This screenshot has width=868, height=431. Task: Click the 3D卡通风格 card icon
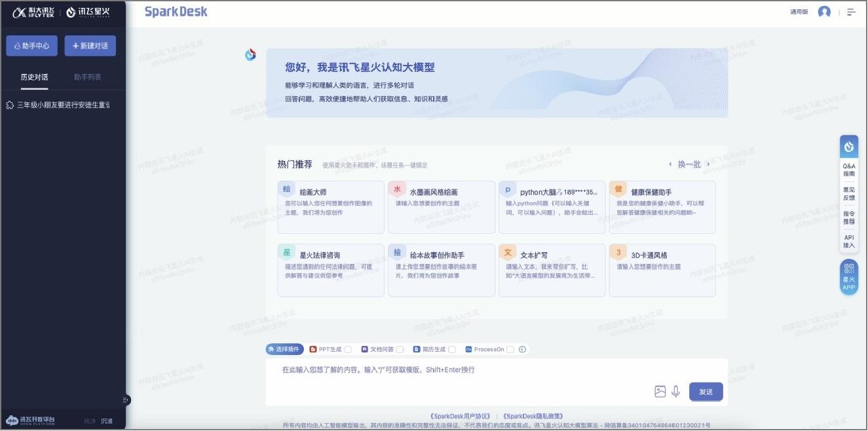click(618, 252)
